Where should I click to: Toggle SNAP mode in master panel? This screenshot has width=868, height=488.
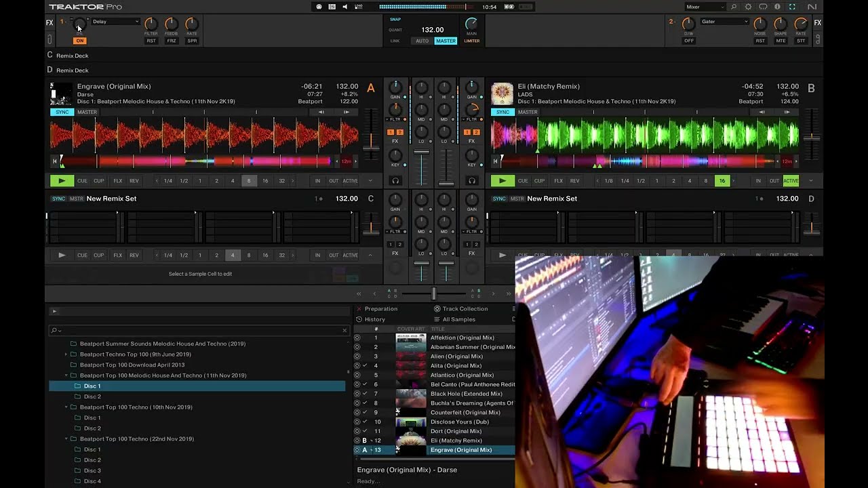(395, 20)
